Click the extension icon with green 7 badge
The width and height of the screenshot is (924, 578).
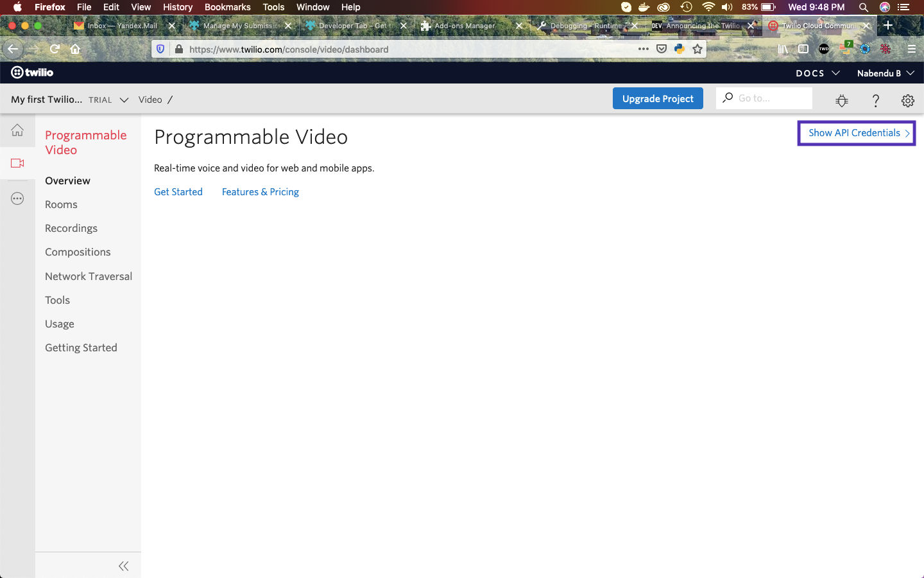(x=846, y=48)
